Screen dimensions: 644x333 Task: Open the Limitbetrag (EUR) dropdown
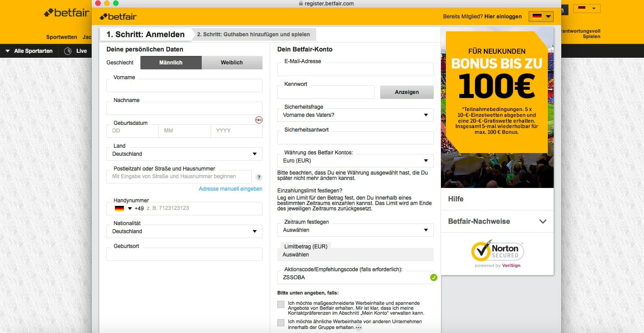(356, 255)
